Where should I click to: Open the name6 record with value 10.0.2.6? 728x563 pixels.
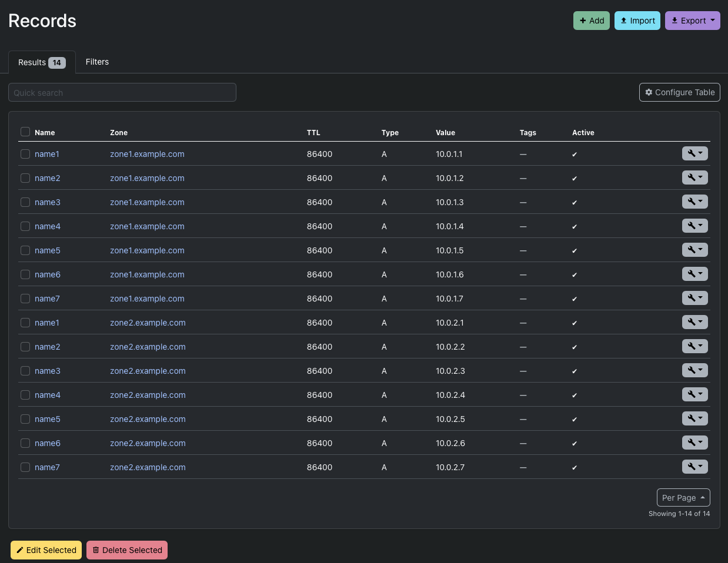[x=47, y=443]
